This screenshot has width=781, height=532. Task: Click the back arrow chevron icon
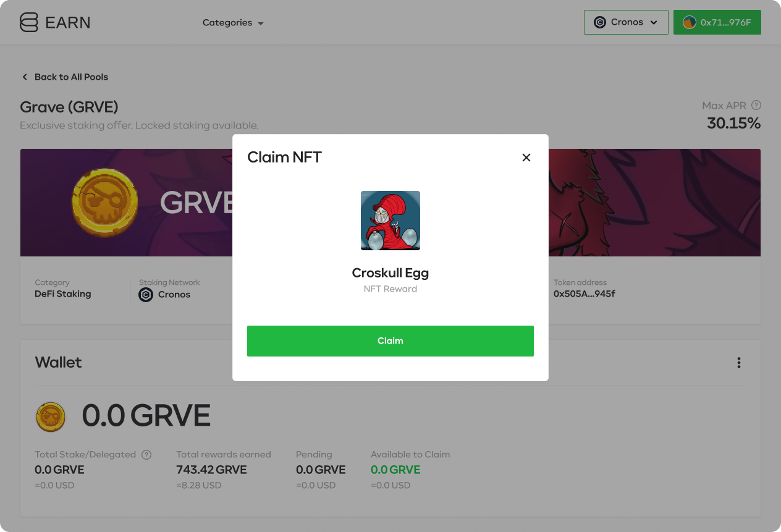(25, 77)
